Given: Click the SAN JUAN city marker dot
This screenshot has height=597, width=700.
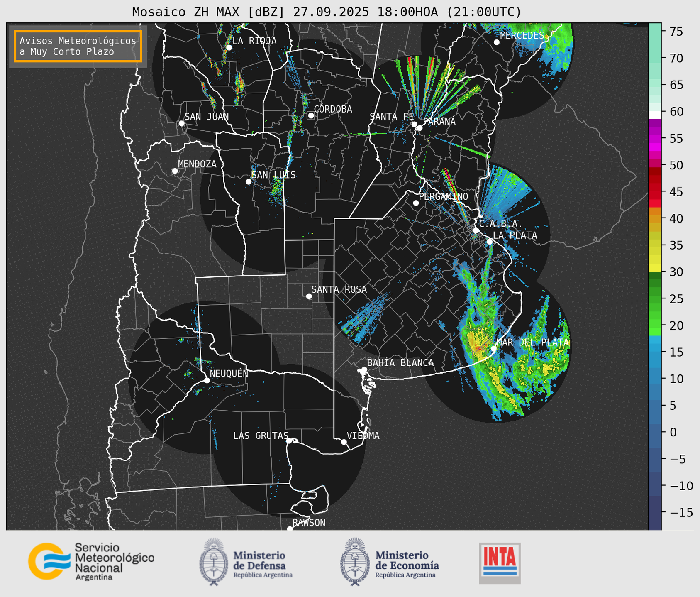Looking at the screenshot, I should coord(181,123).
